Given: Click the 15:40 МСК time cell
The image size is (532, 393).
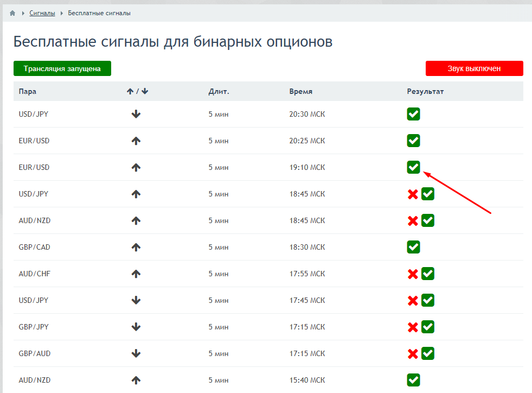Looking at the screenshot, I should point(307,380).
